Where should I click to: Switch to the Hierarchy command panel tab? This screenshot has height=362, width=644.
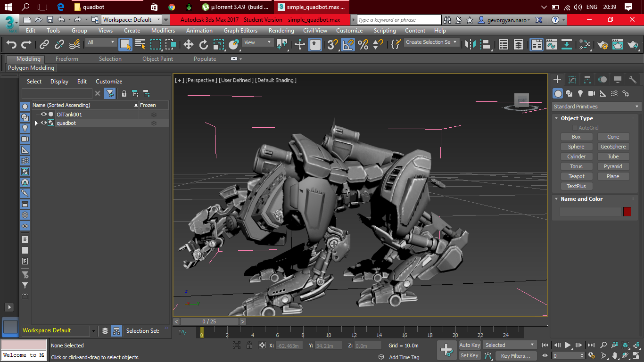(x=587, y=80)
